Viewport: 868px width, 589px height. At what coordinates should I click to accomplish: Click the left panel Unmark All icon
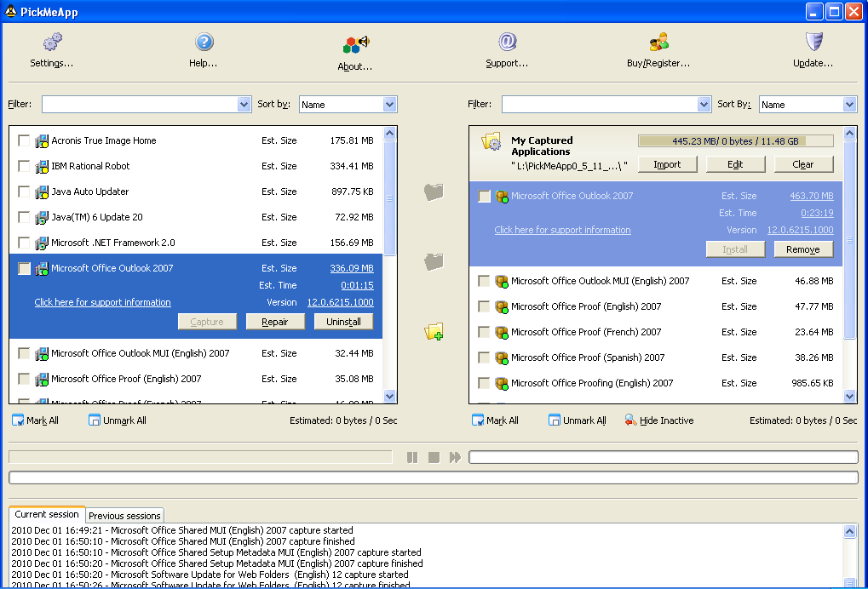tap(94, 420)
